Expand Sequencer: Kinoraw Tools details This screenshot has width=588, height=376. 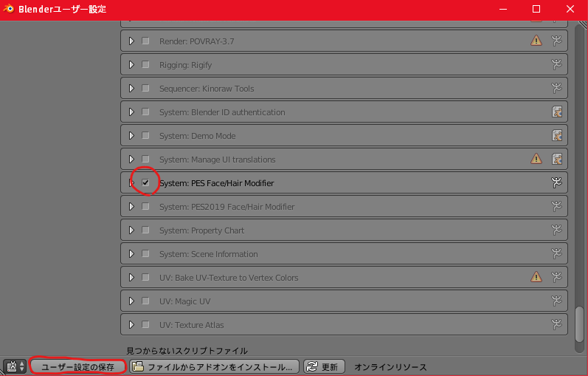point(131,88)
